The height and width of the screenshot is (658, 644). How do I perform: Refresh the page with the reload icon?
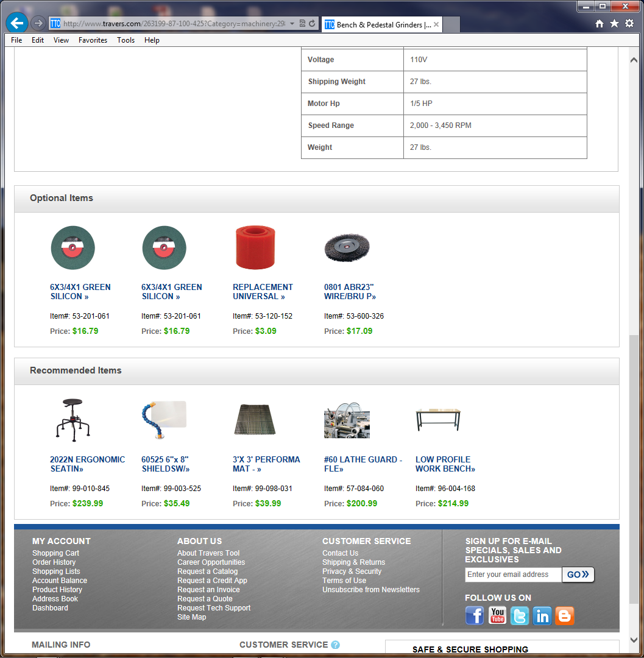click(313, 24)
